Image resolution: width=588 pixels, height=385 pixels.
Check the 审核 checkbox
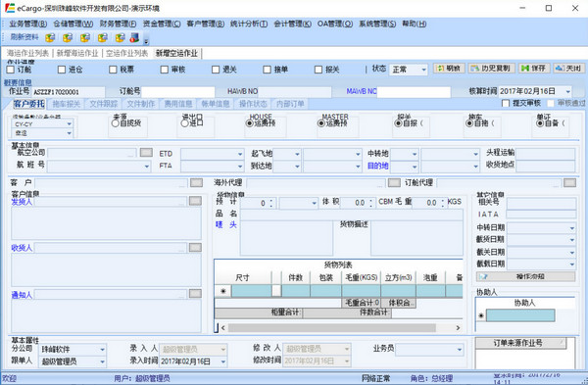pos(165,70)
